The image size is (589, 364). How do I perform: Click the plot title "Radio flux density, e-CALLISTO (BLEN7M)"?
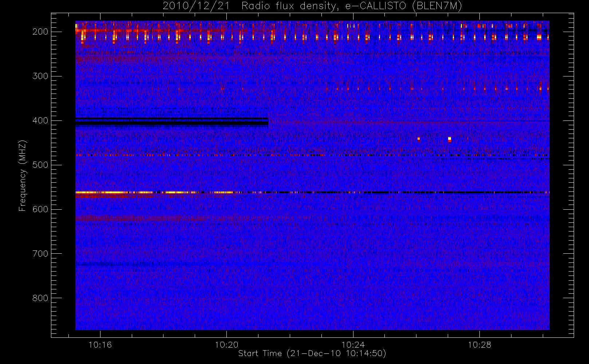(x=352, y=6)
